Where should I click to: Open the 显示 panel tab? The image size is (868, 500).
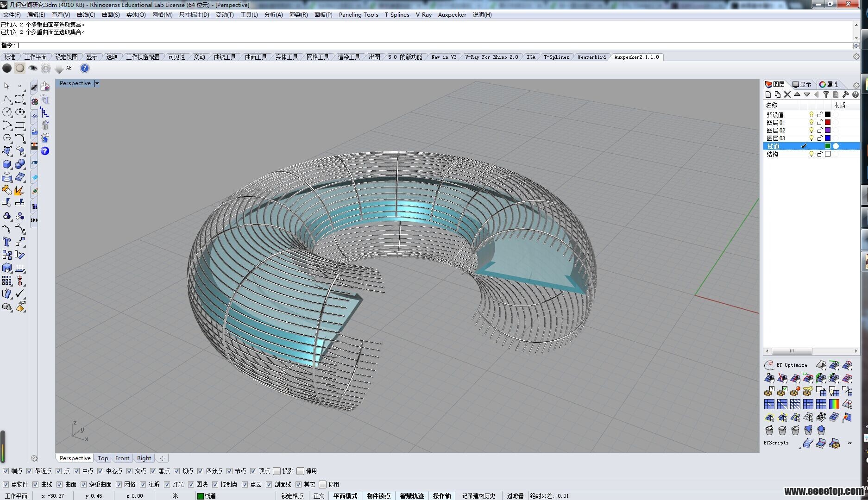tap(802, 84)
